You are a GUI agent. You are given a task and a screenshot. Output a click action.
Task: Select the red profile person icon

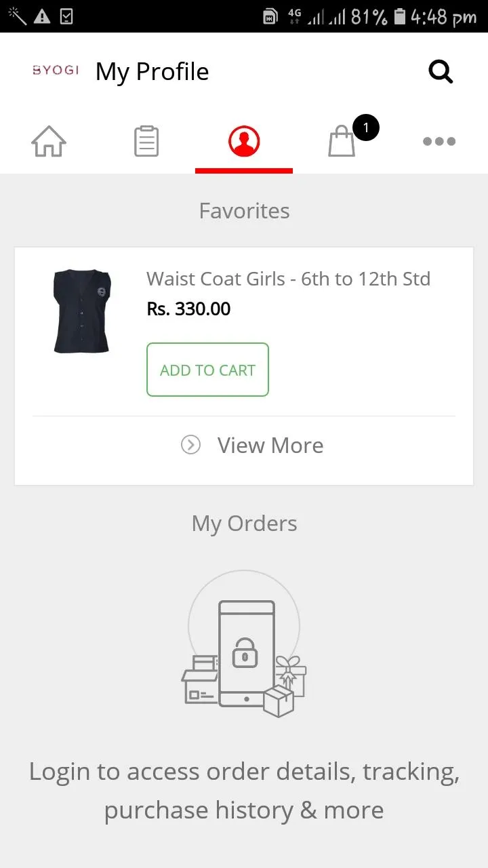coord(244,141)
